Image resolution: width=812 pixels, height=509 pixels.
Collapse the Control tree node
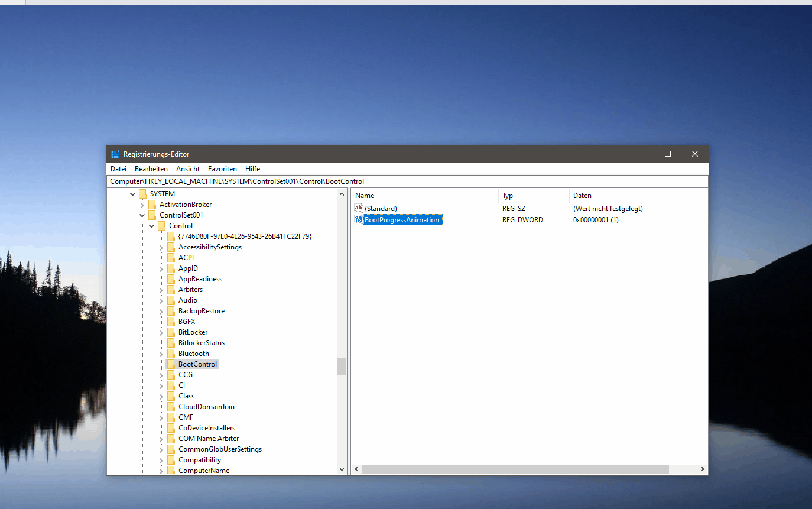point(151,226)
